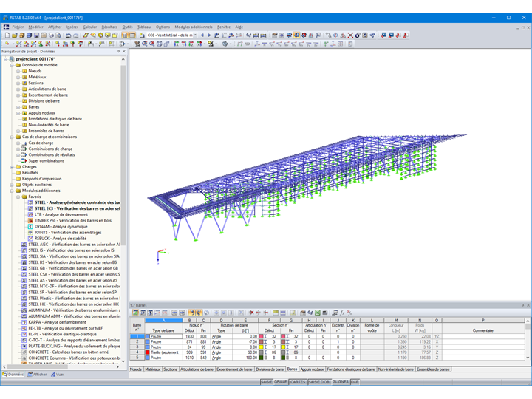Screen dimensions: 532x399
Task: Switch to Ensembles de barres tab
Action: [433, 369]
